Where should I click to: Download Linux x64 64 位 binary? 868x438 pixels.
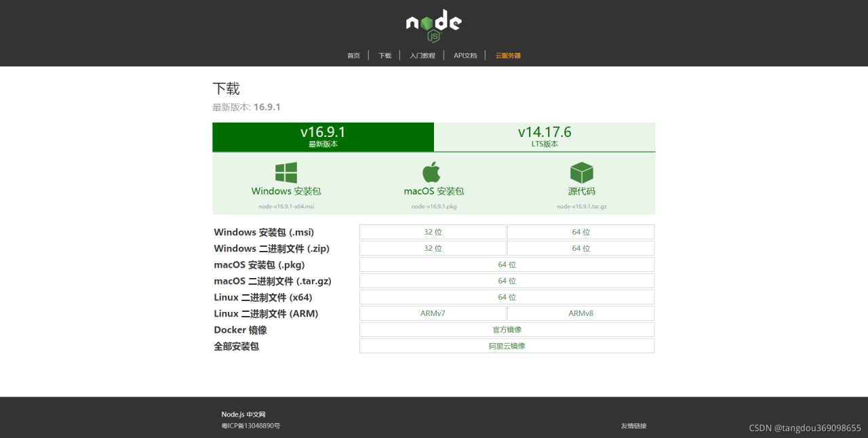(507, 297)
